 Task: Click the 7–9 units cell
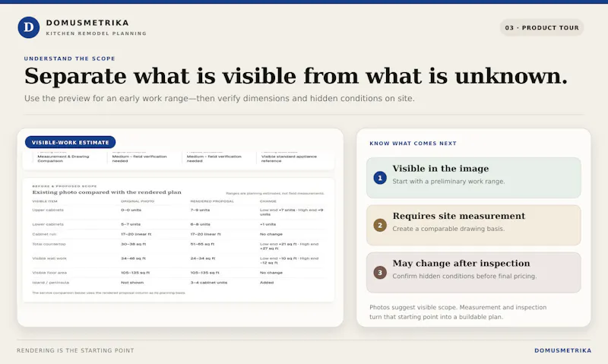[200, 210]
